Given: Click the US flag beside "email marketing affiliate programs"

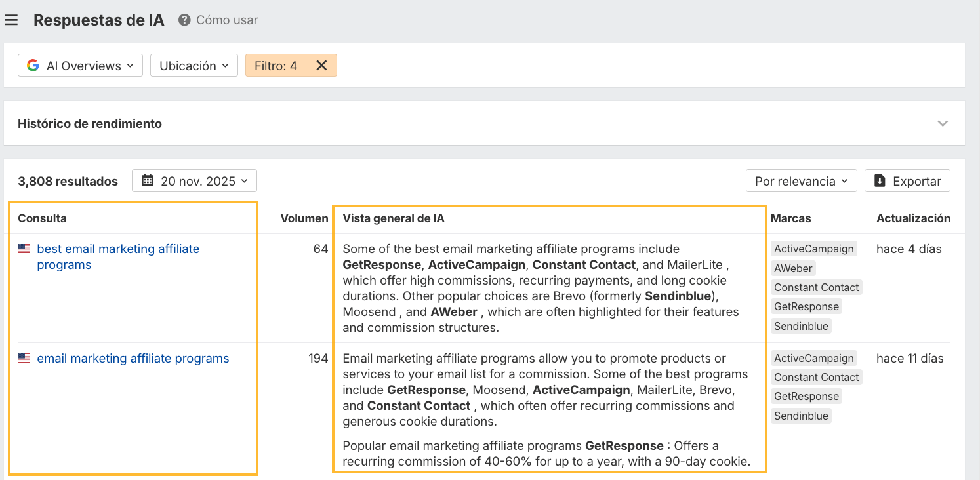Looking at the screenshot, I should click(x=24, y=357).
